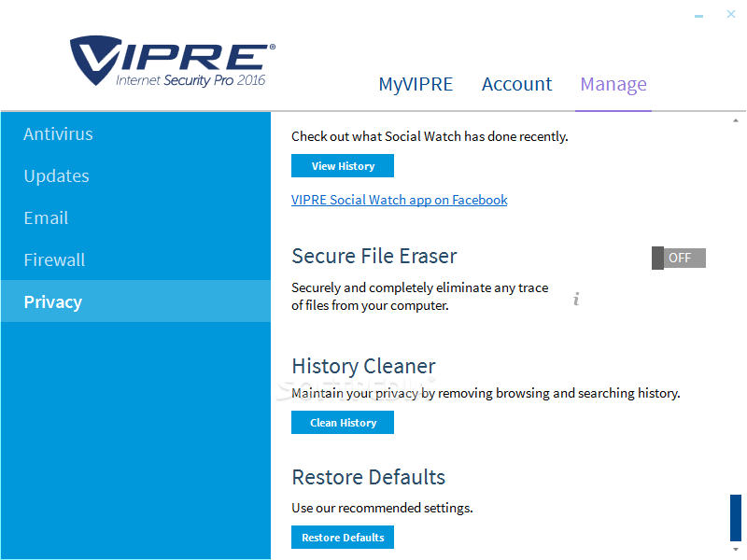Click the Restore Defaults button

coord(343,538)
